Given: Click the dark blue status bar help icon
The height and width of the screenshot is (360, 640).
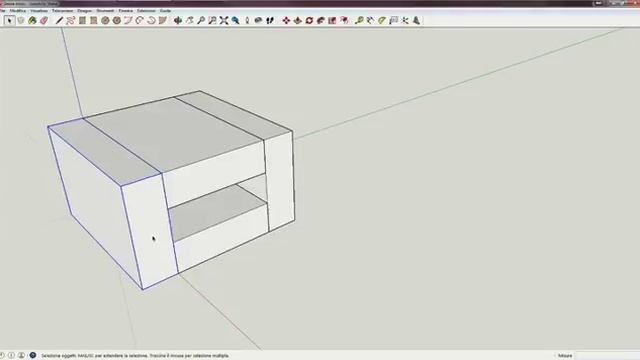Looking at the screenshot, I should 33,356.
